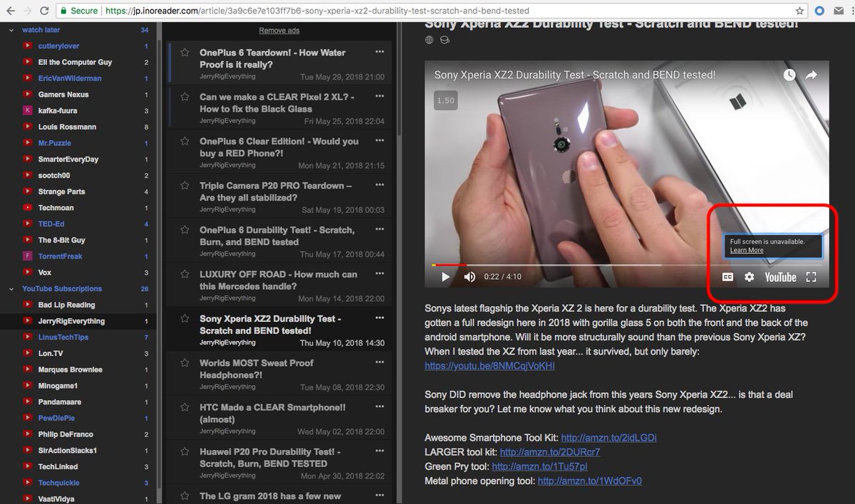Click the blue circle browser extension icon
855x504 pixels.
tap(819, 11)
